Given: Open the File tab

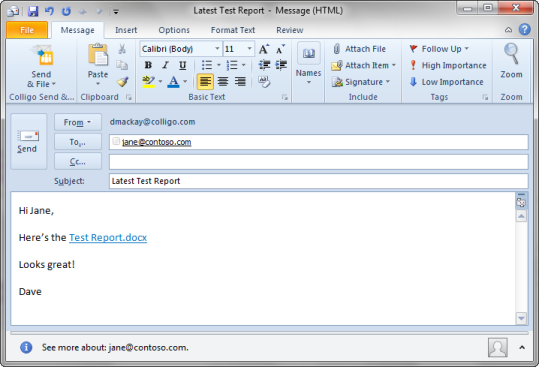Looking at the screenshot, I should coord(27,30).
